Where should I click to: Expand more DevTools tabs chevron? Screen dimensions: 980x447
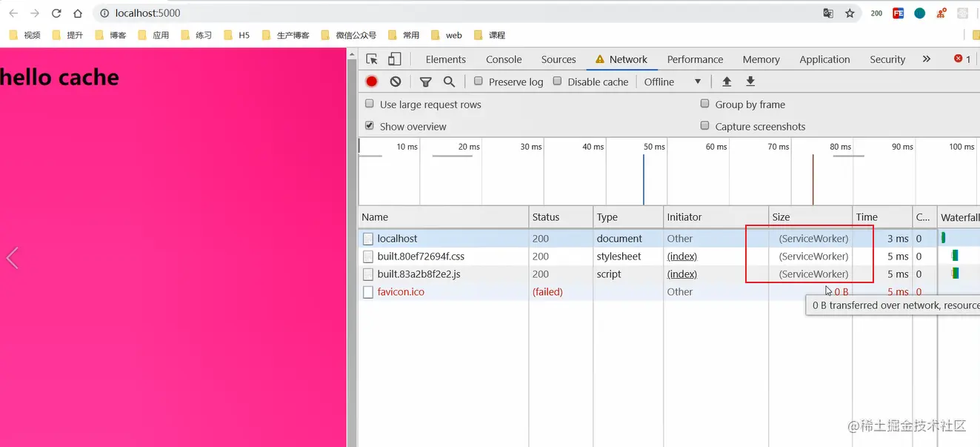coord(926,59)
